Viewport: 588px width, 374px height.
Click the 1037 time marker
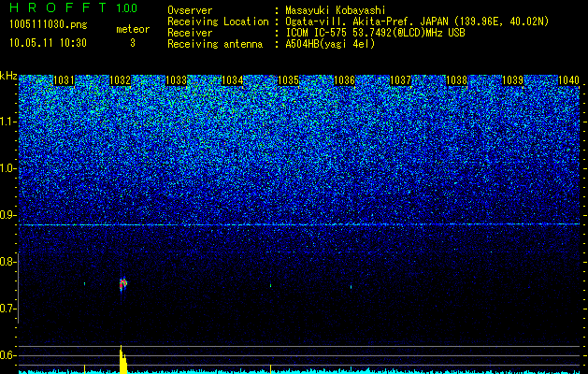(400, 80)
